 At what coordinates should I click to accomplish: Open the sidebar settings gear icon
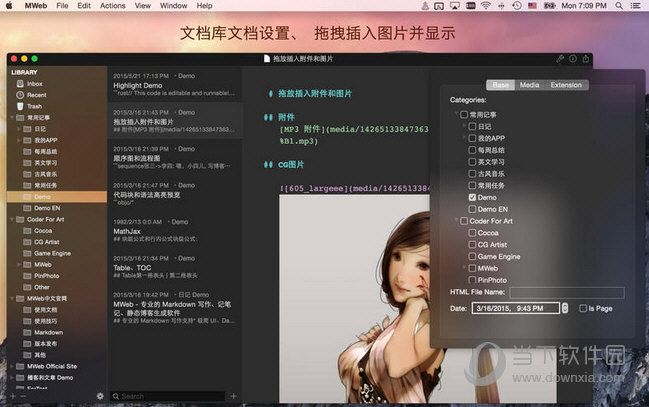click(100, 396)
